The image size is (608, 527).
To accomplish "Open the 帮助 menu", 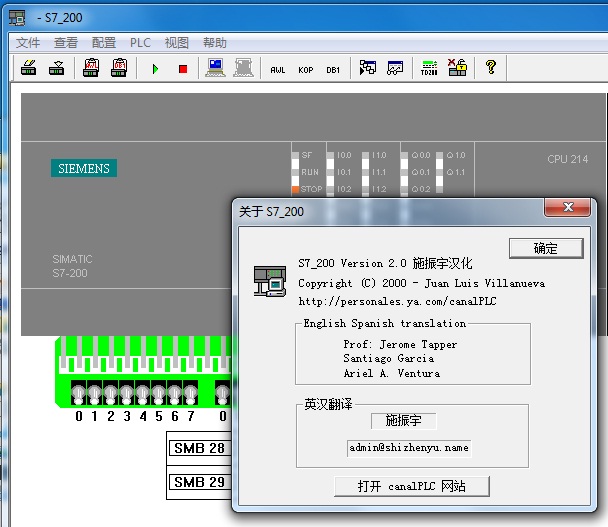I will coord(214,42).
